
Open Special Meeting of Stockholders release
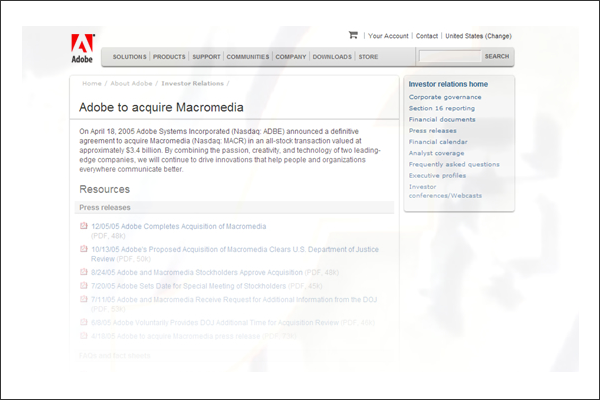(188, 286)
